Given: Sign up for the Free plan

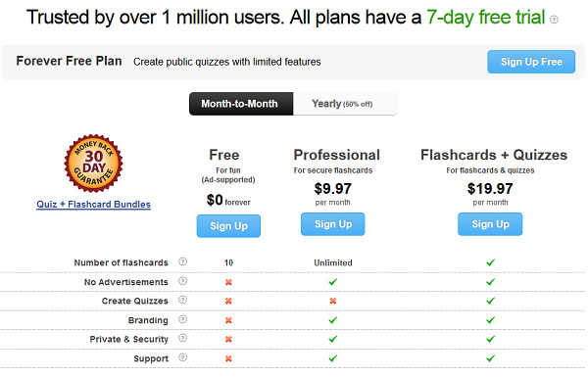Looking at the screenshot, I should 228,226.
